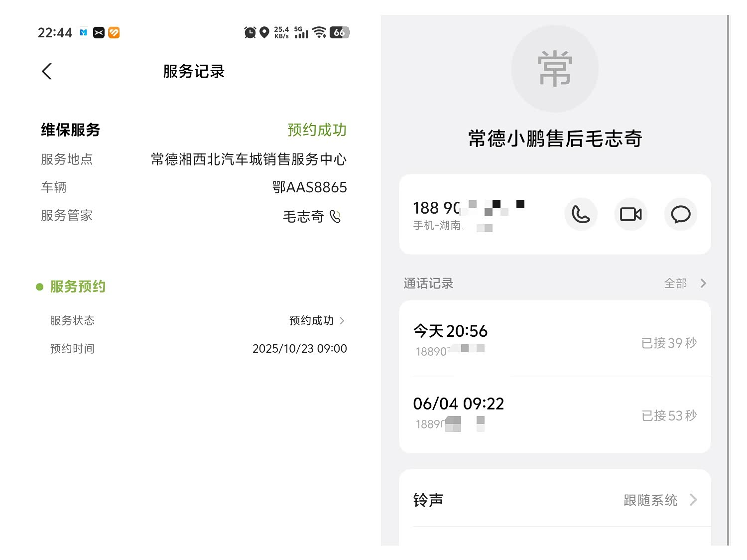Tap the appointment time 2025/10/23 09:00
Viewport: 747px width, 560px height.
[299, 349]
